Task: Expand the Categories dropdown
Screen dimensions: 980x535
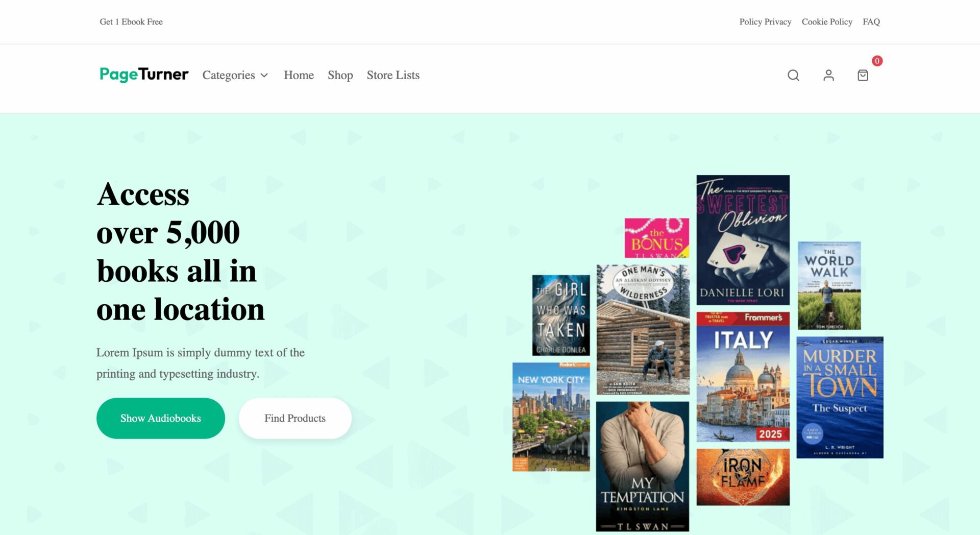Action: click(235, 75)
